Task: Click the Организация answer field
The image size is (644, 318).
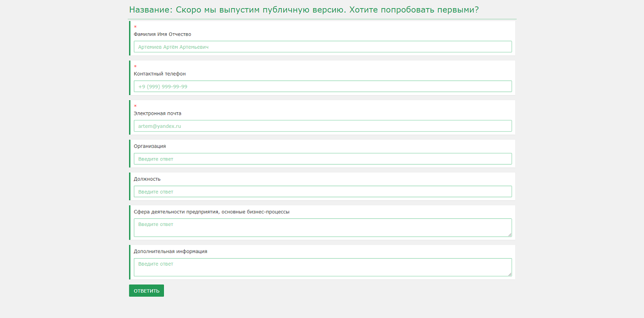Action: point(322,158)
